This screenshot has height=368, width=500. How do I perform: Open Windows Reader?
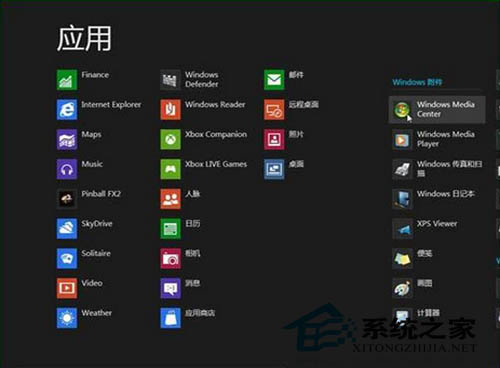[203, 109]
